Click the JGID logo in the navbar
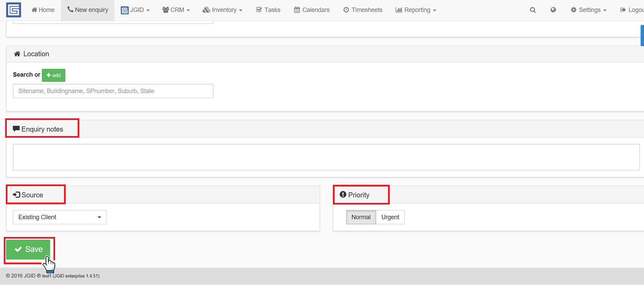The height and width of the screenshot is (285, 644). click(x=14, y=10)
